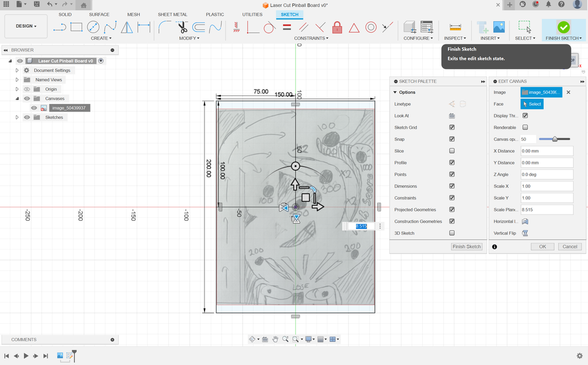Open the DESIGN workspace dropdown
This screenshot has width=588, height=365.
point(26,26)
